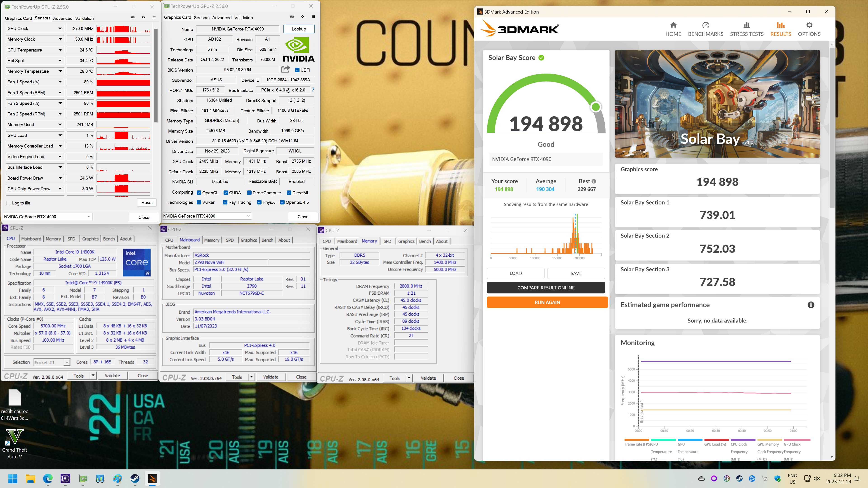The image size is (868, 488).
Task: Open GPU-Z Graphics Card window hamburger menu
Action: [313, 16]
